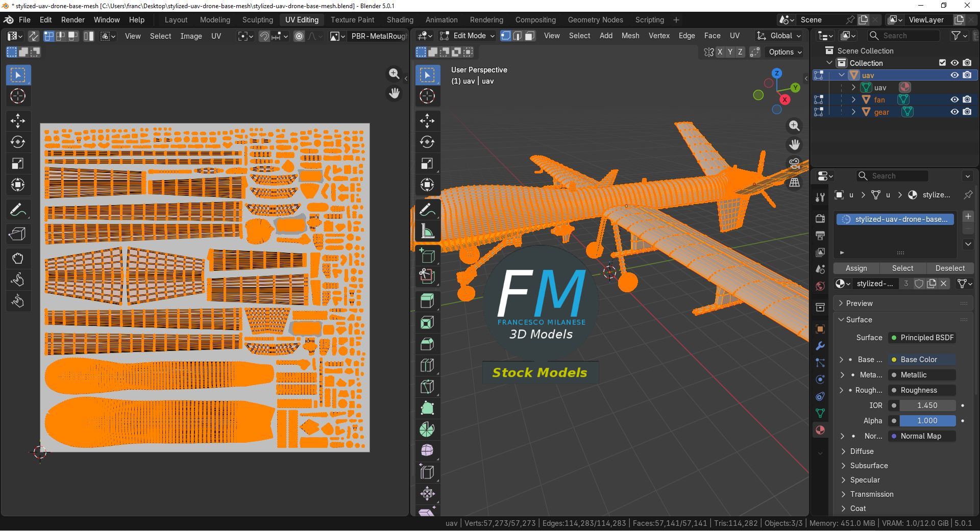Enable face select mode in 3D viewport

pos(530,36)
